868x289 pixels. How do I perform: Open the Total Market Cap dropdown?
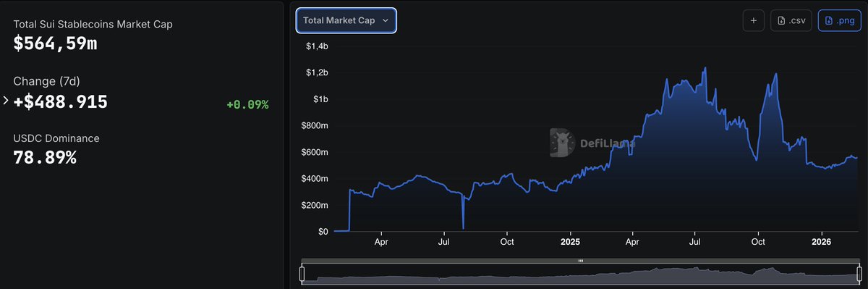[346, 20]
